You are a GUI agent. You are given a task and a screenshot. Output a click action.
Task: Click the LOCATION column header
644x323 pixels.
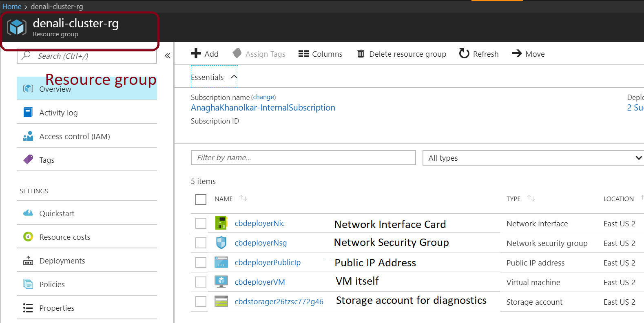[619, 199]
